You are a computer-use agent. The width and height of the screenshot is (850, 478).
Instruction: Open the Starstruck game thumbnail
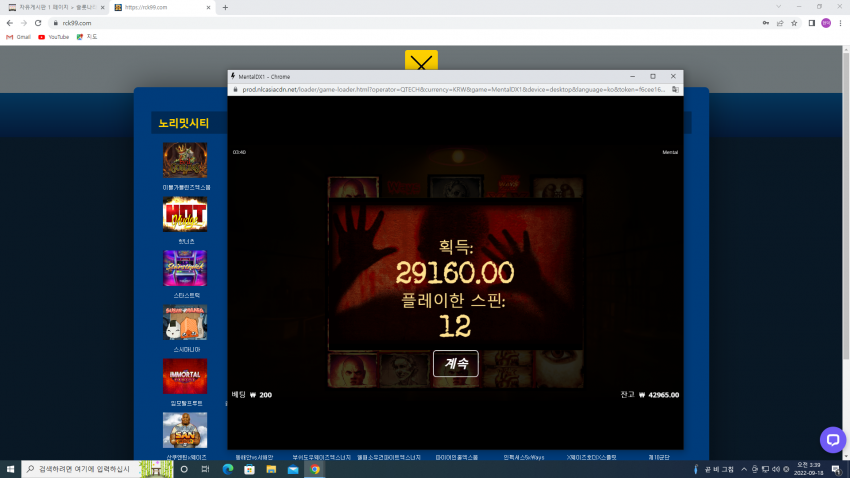tap(185, 268)
